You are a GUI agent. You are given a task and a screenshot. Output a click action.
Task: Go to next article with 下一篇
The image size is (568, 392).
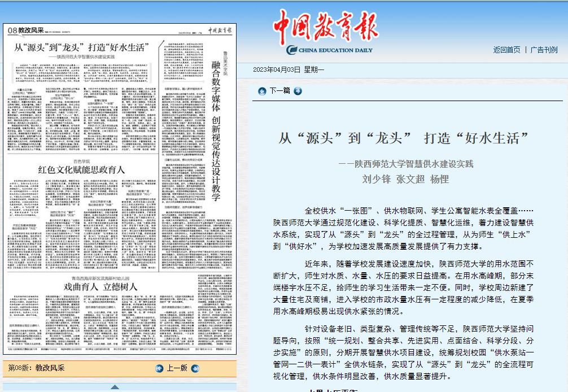coord(279,91)
